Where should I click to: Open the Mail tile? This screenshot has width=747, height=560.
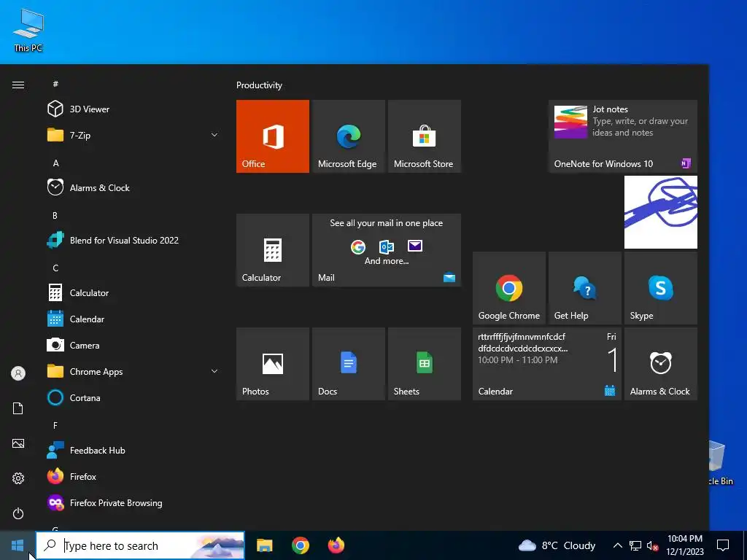tap(387, 250)
